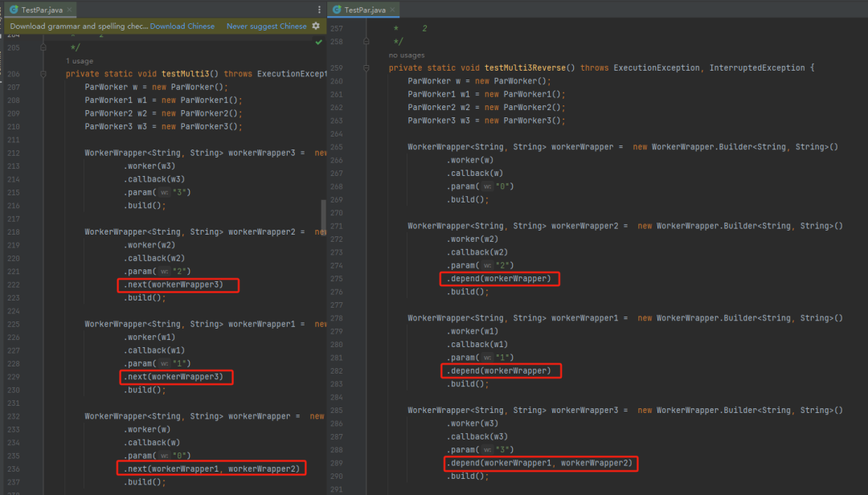This screenshot has width=868, height=495.
Task: Click InterruptedException in the right method signature
Action: point(757,67)
